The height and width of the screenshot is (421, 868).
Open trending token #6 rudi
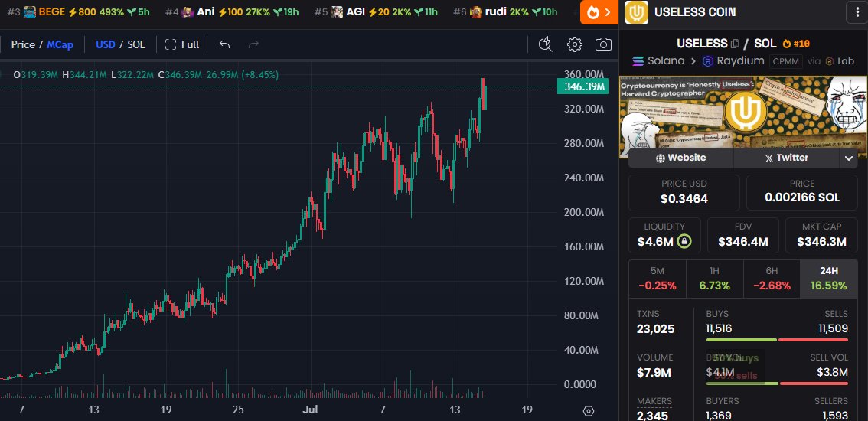(505, 12)
